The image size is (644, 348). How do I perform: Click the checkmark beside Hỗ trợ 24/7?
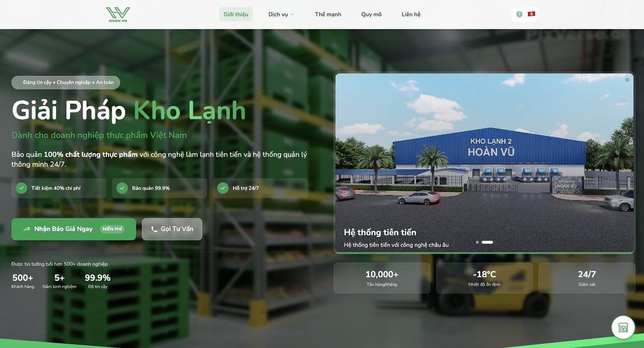223,188
